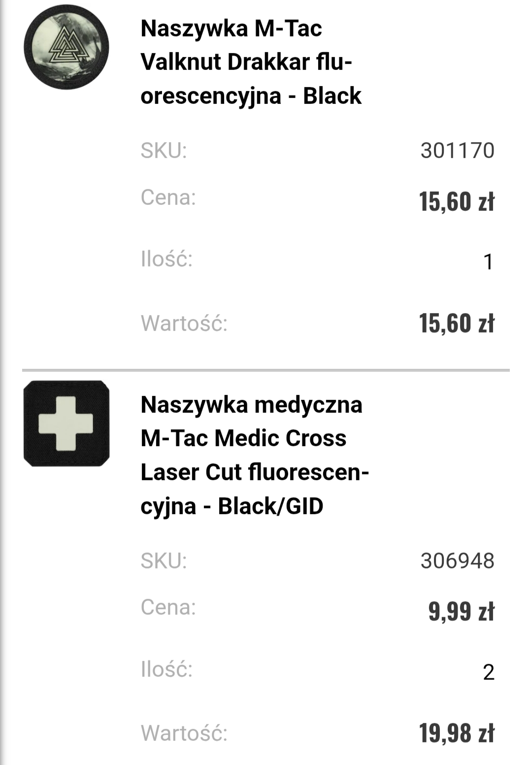
Task: Click the Wartość label of the Valknut patch
Action: (184, 324)
